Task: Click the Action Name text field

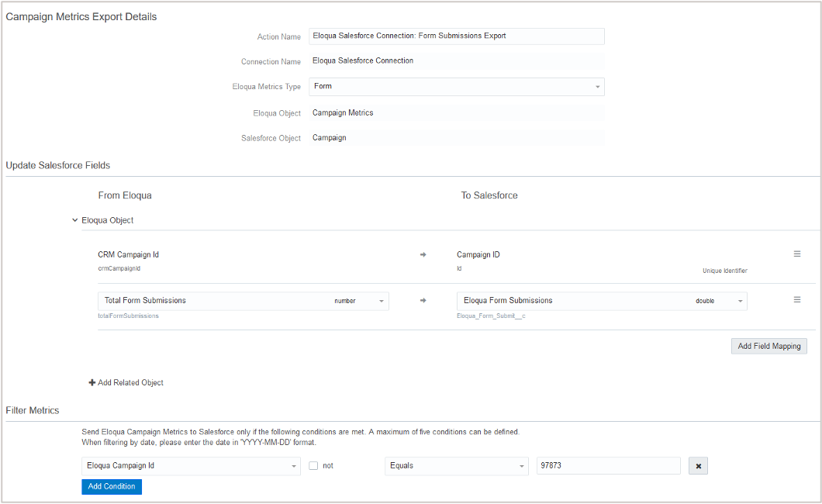Action: coord(456,36)
